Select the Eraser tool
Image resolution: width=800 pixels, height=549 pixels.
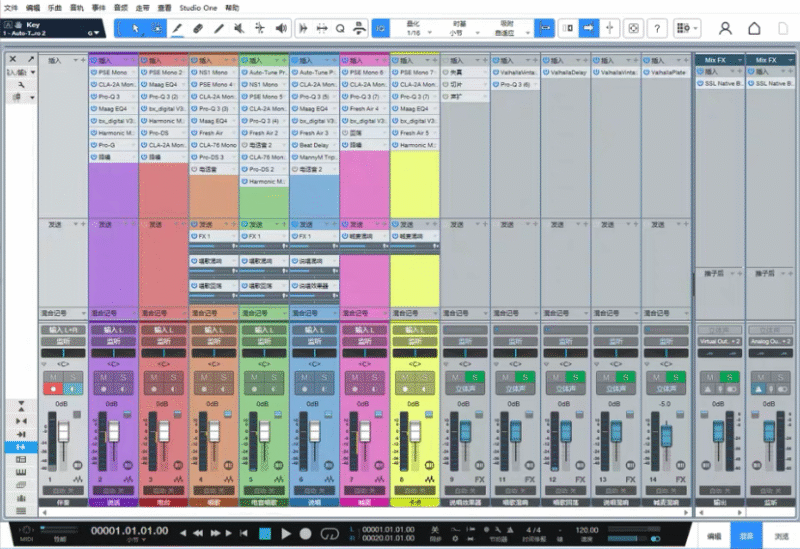tap(198, 28)
